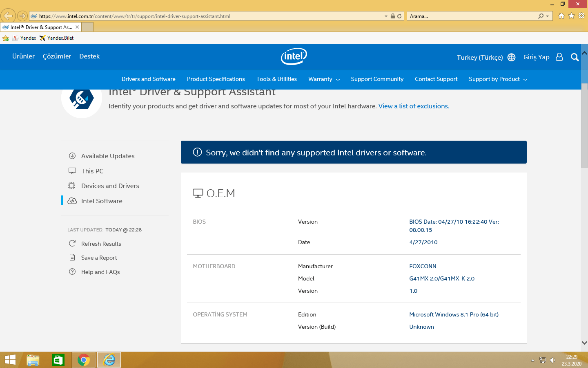
Task: Open the browser Home icon
Action: tap(561, 16)
